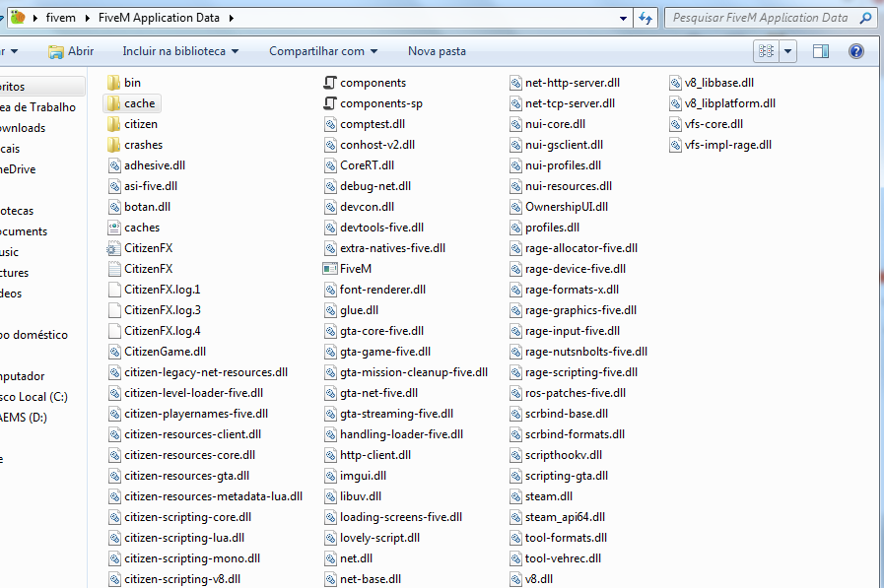Select the OwnershipUI.dll file icon

(x=515, y=207)
